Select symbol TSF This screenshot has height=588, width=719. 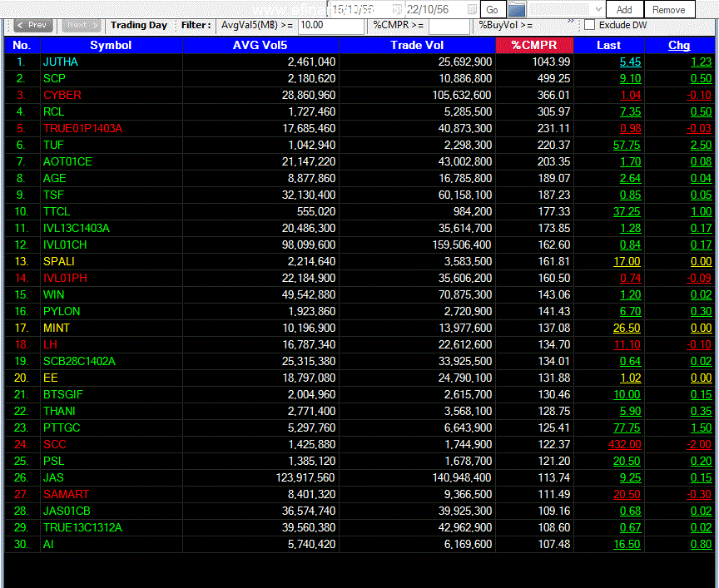click(53, 195)
